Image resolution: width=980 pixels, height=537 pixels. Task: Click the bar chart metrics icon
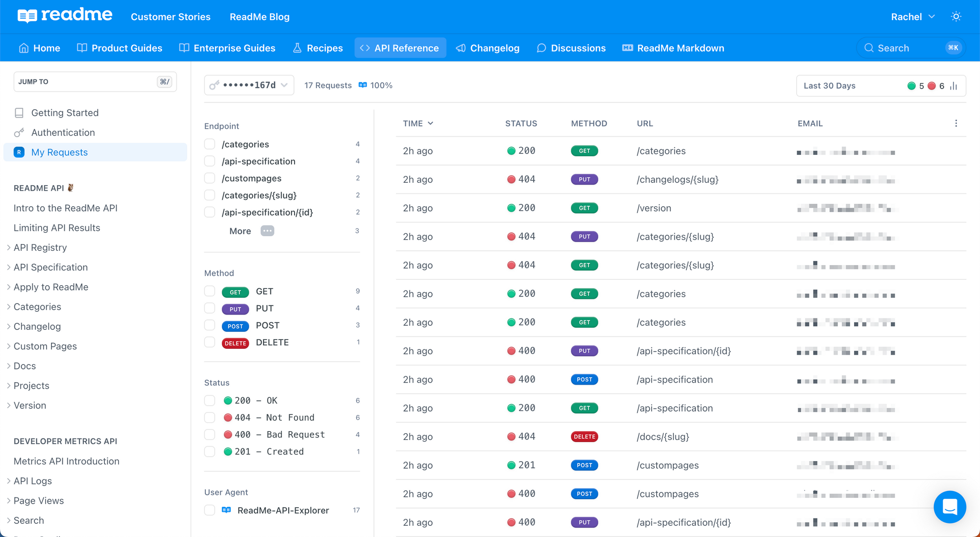pyautogui.click(x=955, y=85)
